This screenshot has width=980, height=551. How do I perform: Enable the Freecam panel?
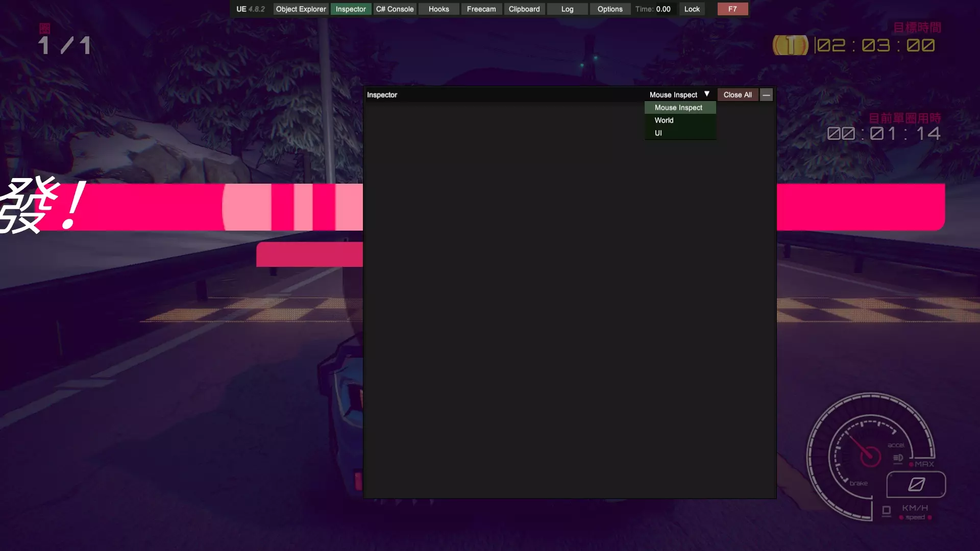[x=481, y=9]
